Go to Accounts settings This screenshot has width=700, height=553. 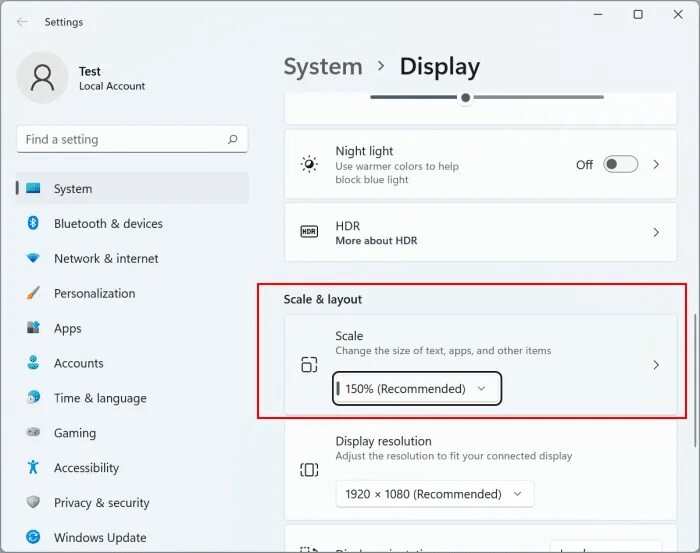pyautogui.click(x=132, y=362)
